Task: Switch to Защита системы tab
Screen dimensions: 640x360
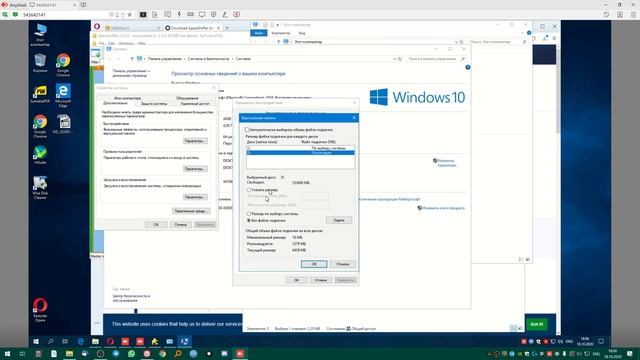Action: point(154,104)
